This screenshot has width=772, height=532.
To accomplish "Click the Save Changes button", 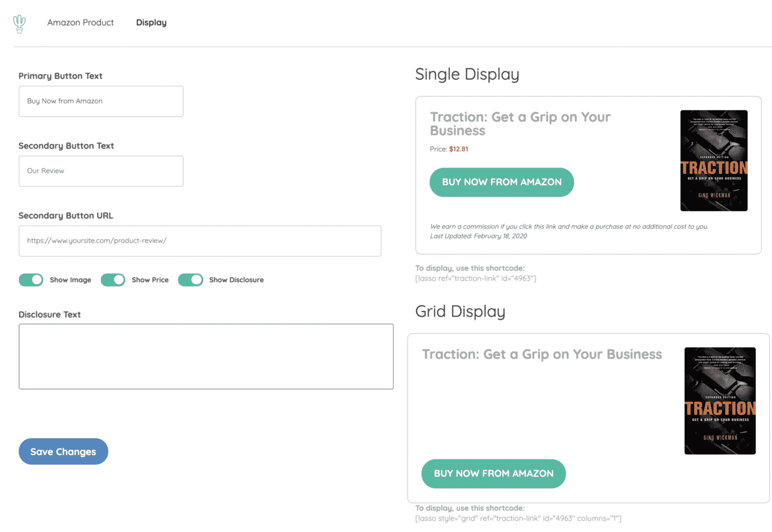I will 63,452.
